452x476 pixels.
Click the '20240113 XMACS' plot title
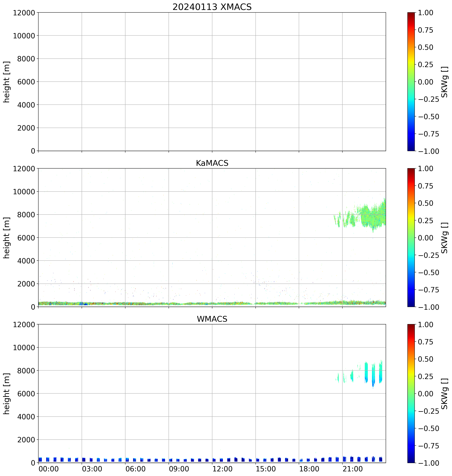pos(212,7)
